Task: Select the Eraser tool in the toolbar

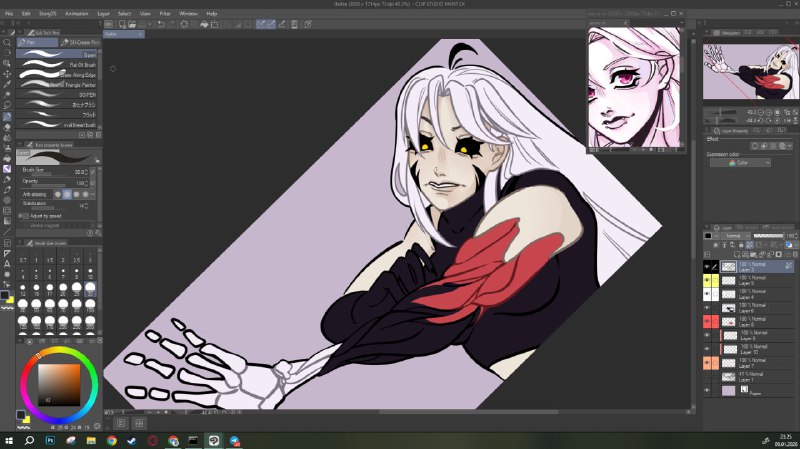Action: tap(7, 127)
